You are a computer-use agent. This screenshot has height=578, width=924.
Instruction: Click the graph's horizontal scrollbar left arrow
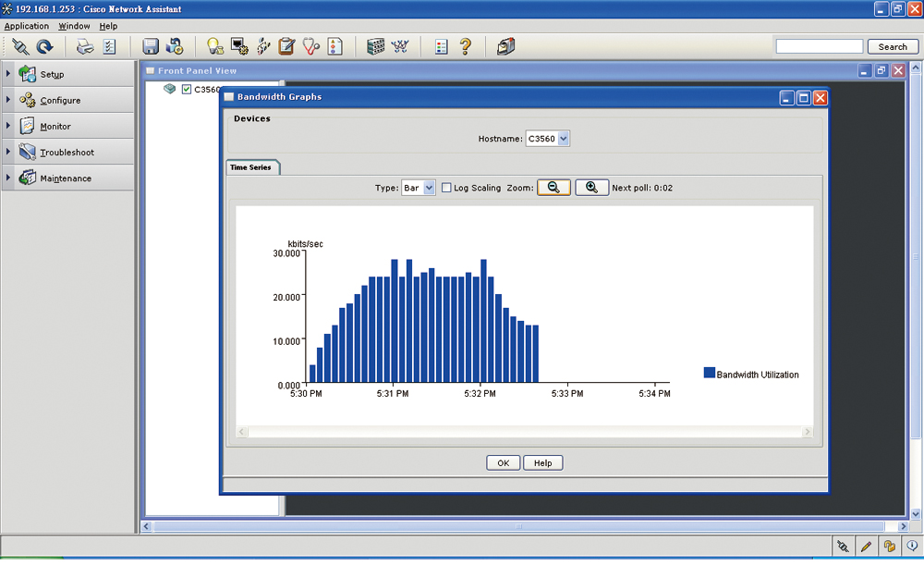[241, 432]
